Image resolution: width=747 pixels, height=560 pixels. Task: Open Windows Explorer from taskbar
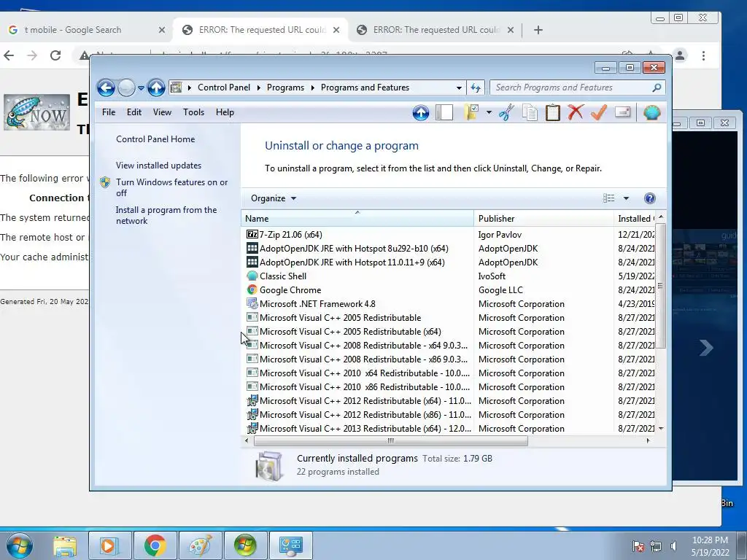[x=65, y=545]
